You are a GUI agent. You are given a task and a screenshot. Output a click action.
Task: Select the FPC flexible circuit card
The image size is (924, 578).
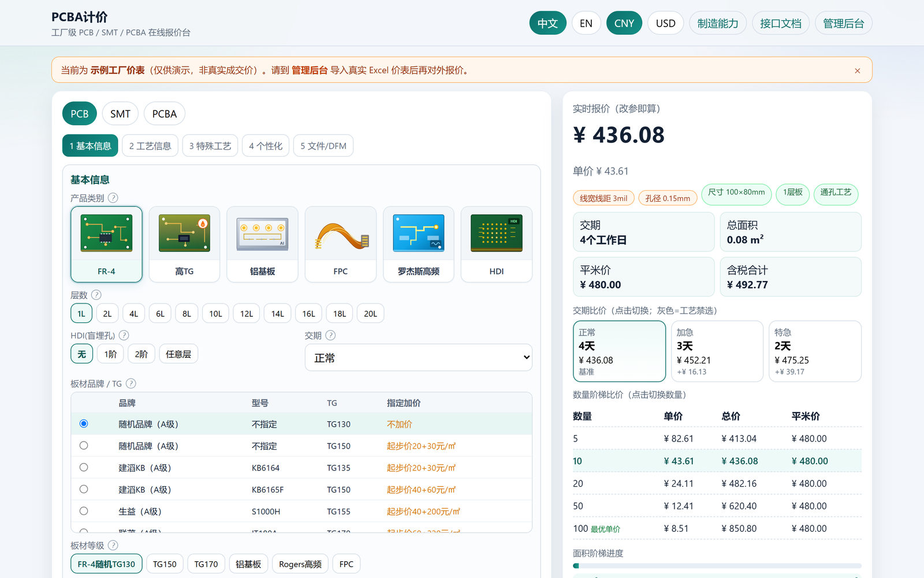tap(340, 244)
